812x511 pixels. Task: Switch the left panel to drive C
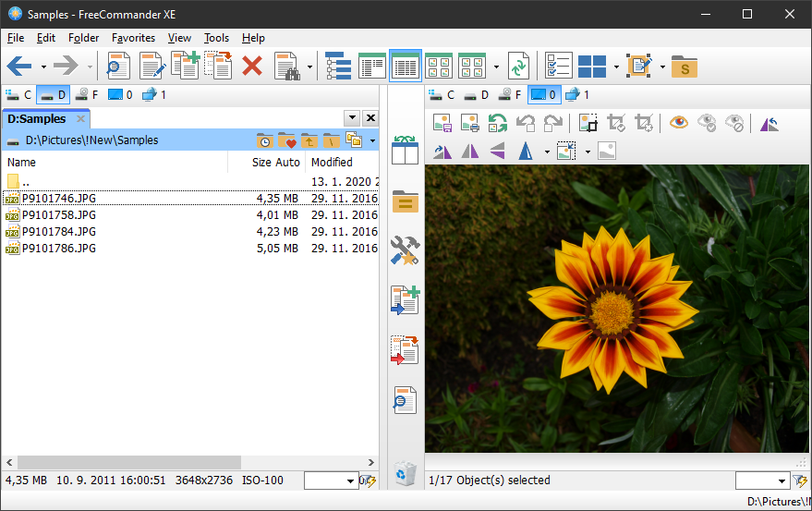point(18,94)
